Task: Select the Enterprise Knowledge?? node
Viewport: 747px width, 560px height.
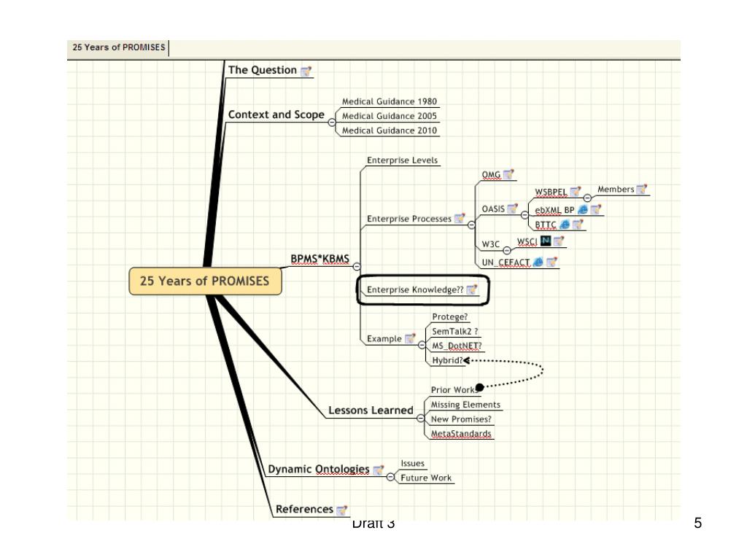Action: [x=415, y=289]
